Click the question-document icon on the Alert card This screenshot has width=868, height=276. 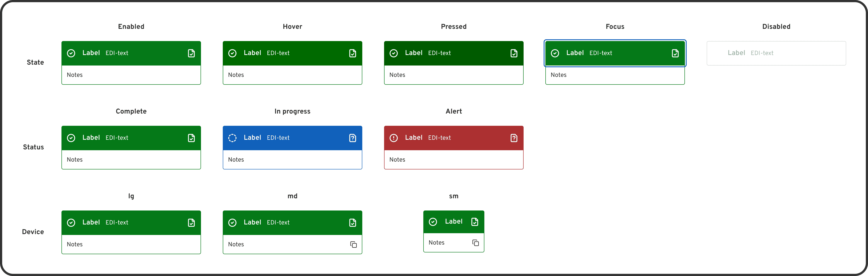coord(514,138)
